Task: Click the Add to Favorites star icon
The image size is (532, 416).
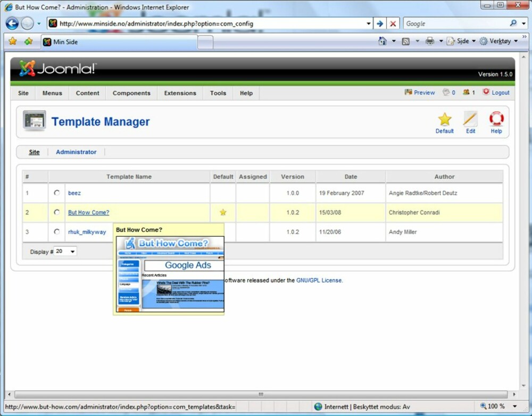Action: pos(29,41)
